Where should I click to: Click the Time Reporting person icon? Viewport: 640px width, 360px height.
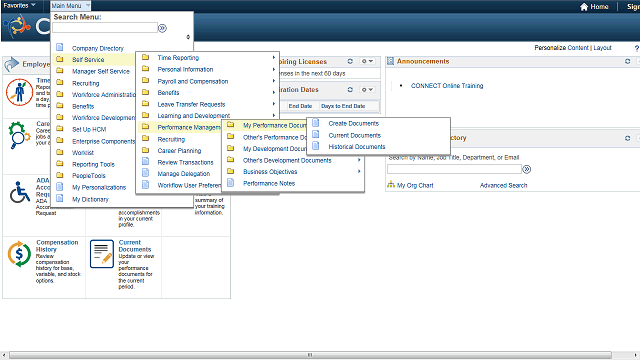(x=19, y=92)
